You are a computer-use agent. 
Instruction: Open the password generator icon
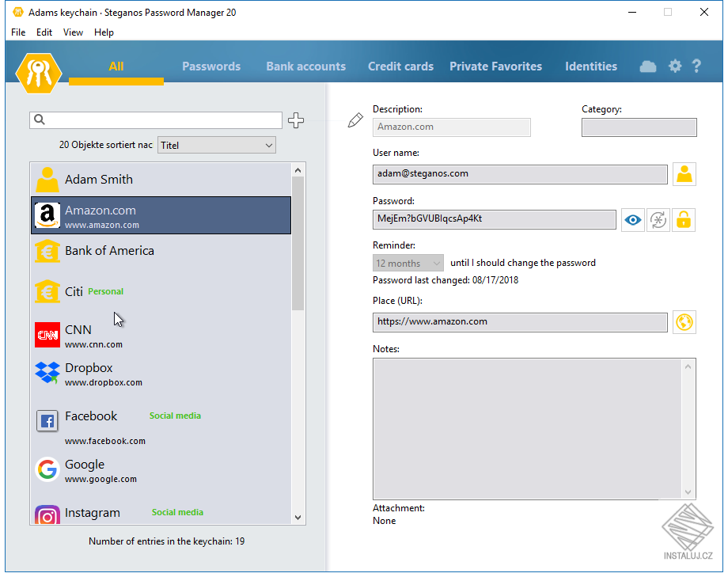[x=658, y=219]
